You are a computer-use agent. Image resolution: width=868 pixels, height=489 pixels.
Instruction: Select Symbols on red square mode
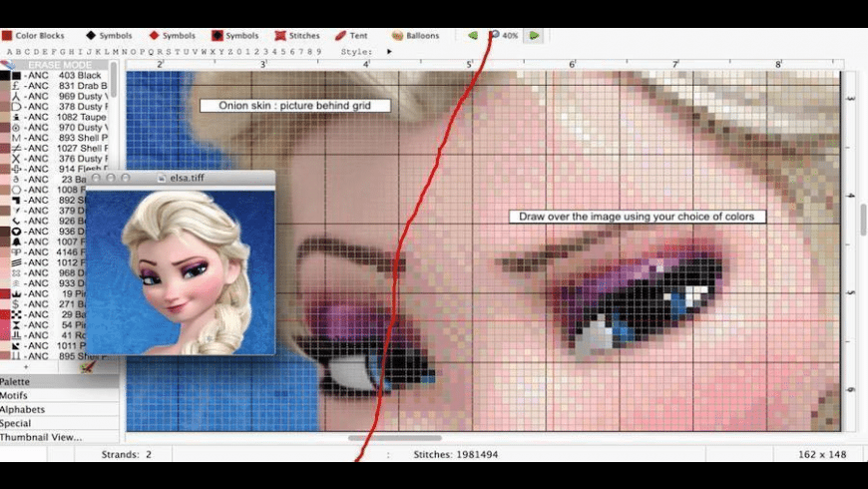click(x=234, y=36)
